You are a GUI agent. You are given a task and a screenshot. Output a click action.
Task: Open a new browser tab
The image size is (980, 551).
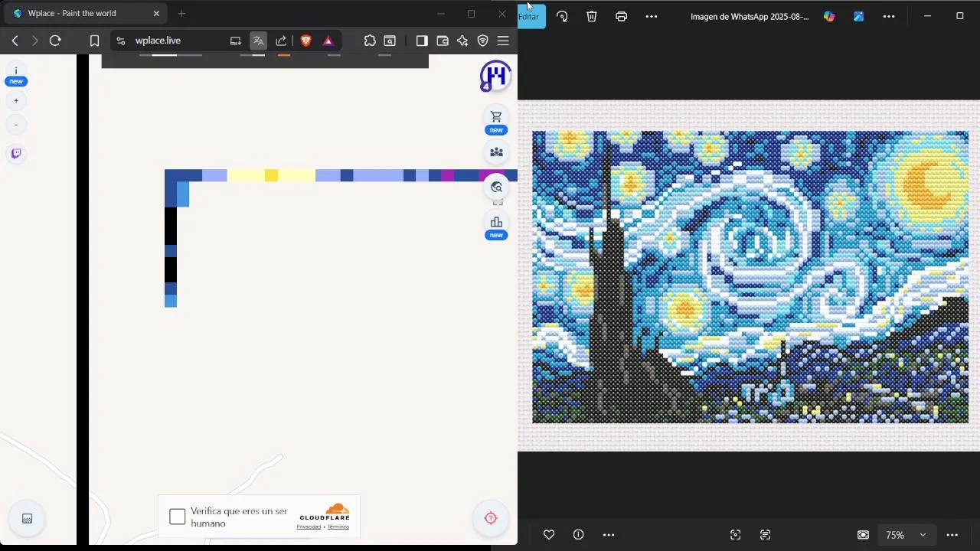(181, 14)
